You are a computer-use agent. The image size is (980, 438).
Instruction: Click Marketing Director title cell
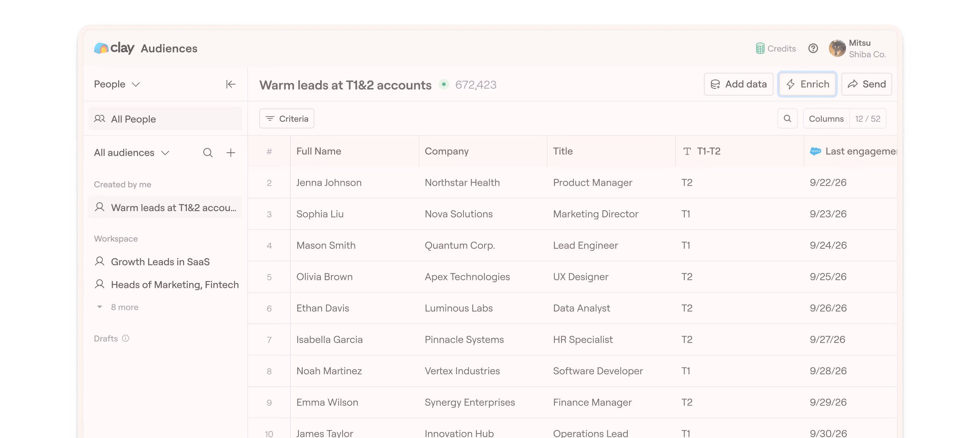[x=611, y=214]
